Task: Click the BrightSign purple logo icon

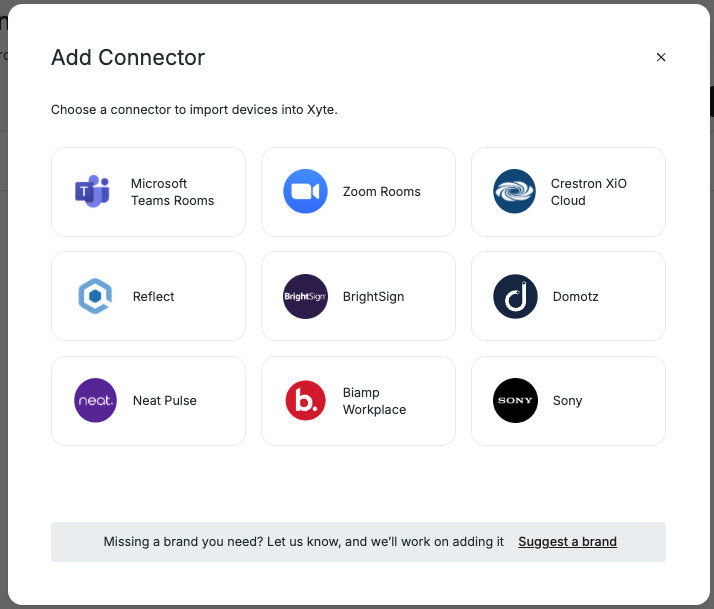Action: (305, 296)
